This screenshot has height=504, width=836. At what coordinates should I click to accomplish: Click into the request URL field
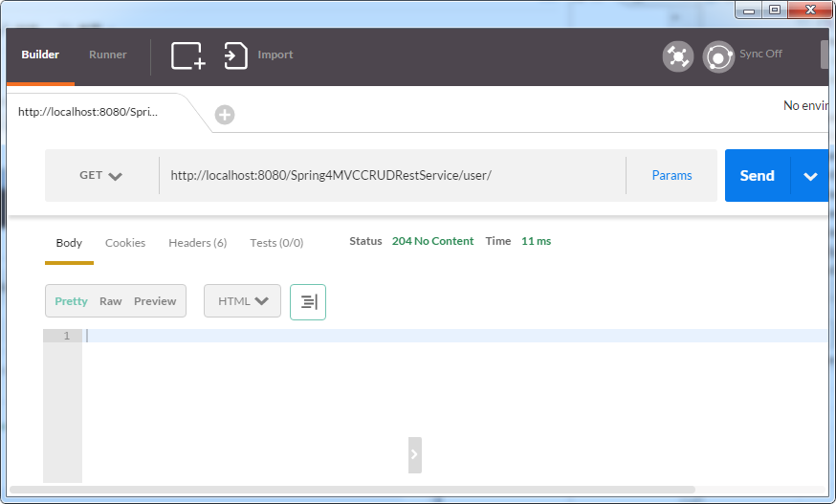392,175
